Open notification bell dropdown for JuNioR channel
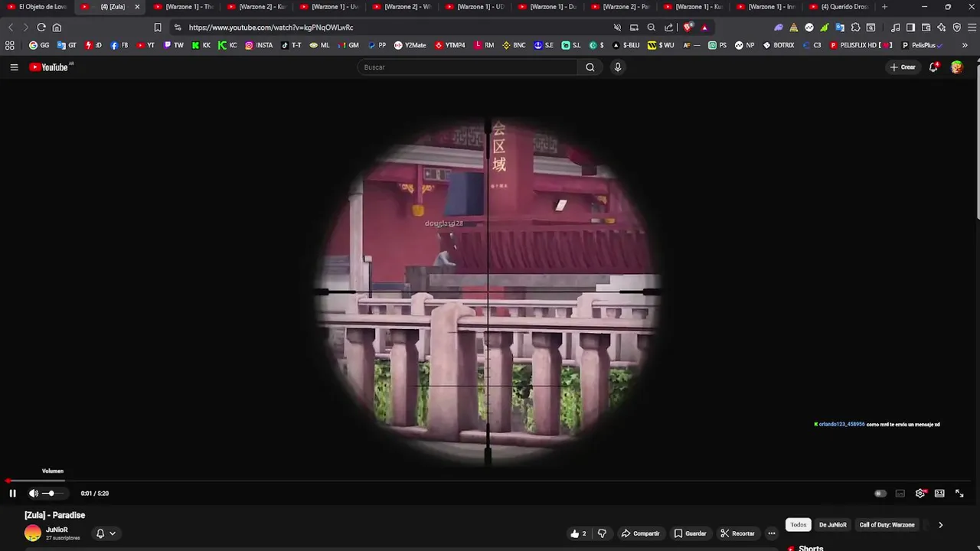The height and width of the screenshot is (551, 980). pos(106,533)
